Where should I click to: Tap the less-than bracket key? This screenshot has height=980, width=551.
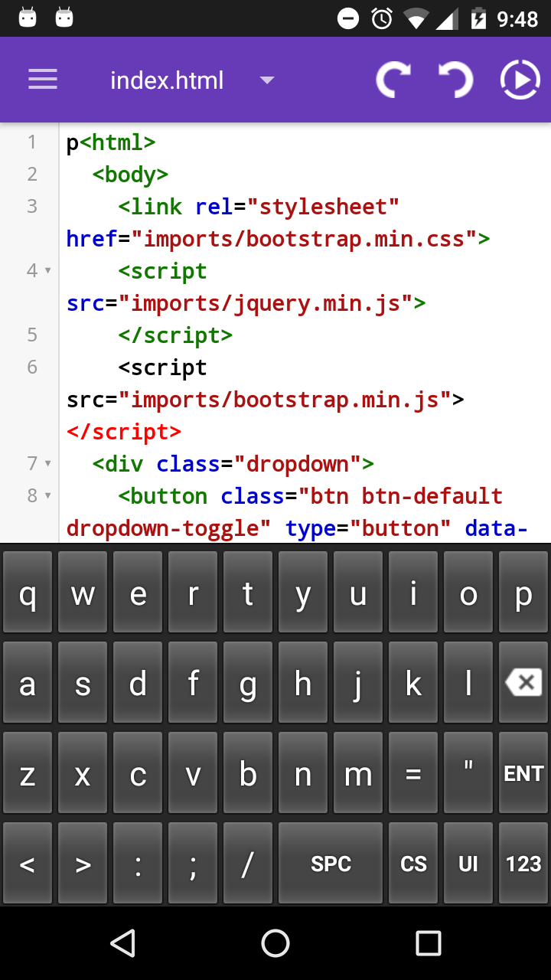28,863
